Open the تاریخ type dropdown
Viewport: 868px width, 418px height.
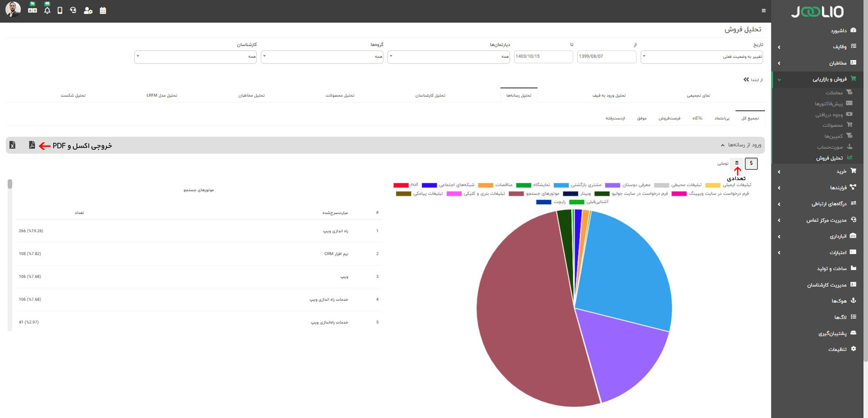click(701, 56)
